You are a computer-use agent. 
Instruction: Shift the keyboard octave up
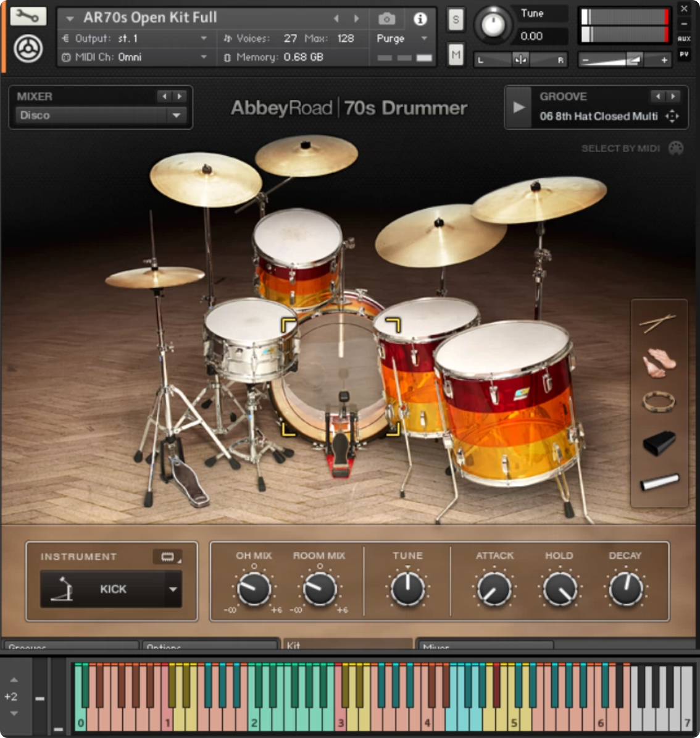[x=14, y=679]
